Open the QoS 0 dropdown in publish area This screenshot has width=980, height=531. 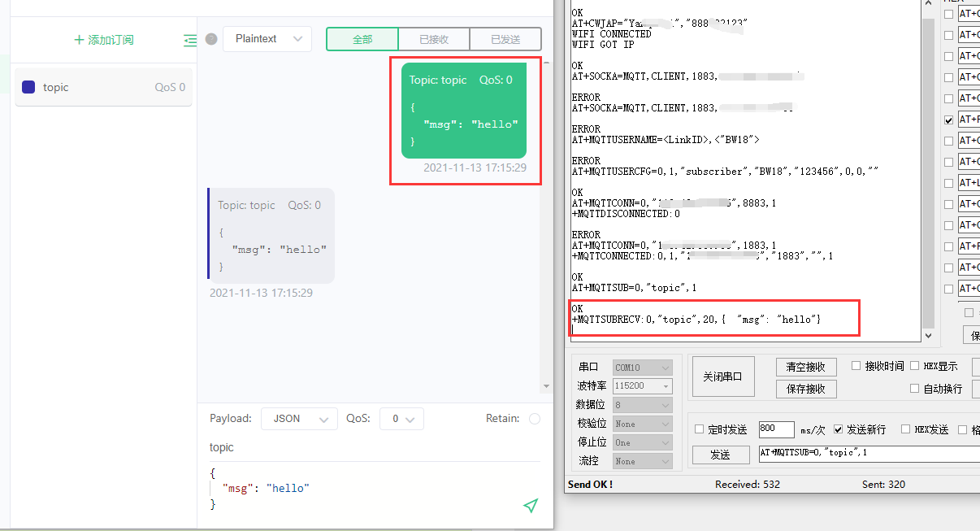[401, 419]
